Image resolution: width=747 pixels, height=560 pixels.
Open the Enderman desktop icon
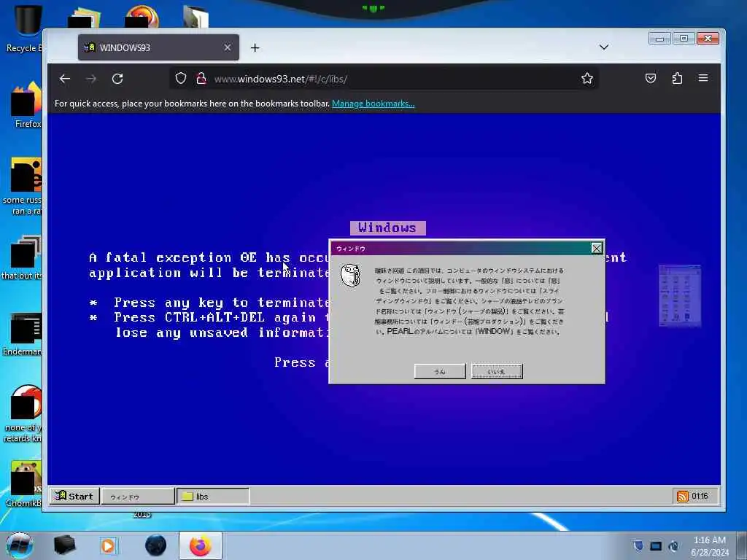[x=23, y=335]
